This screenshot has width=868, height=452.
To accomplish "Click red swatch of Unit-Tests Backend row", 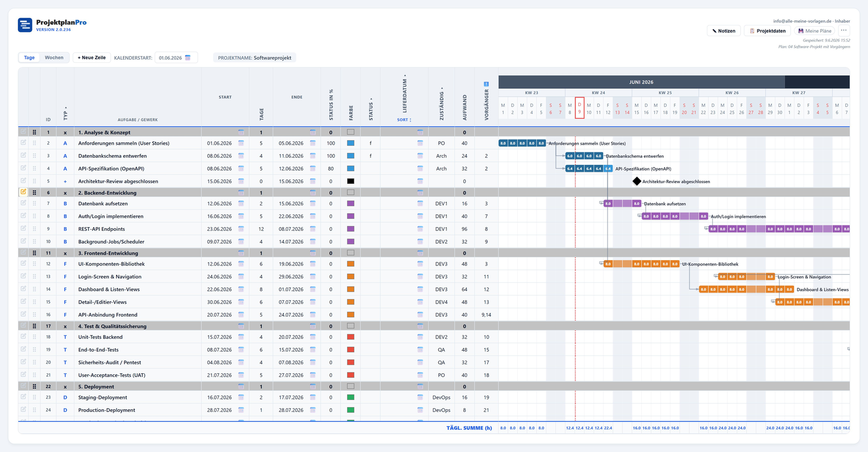I will click(x=350, y=337).
